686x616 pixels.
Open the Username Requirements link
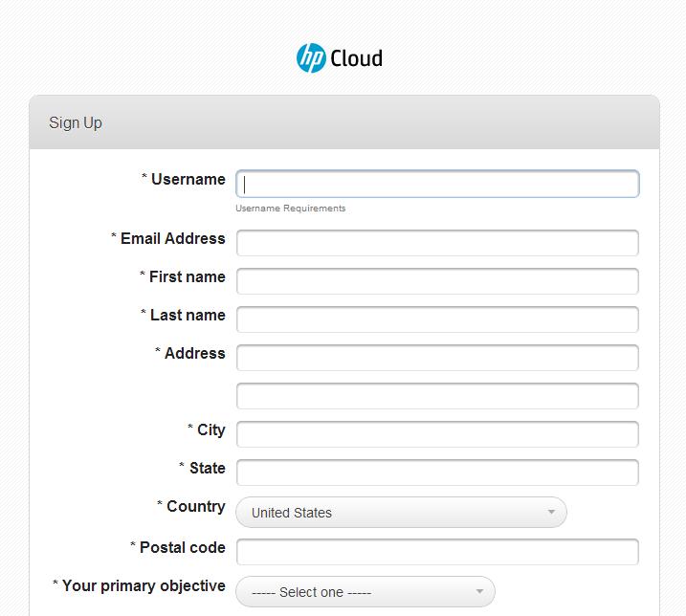[x=291, y=209]
